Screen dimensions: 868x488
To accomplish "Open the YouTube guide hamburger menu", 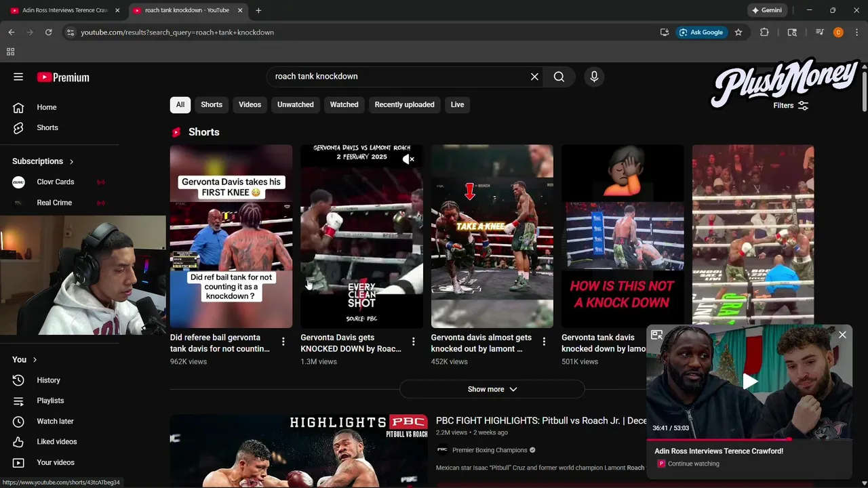I will tap(18, 77).
